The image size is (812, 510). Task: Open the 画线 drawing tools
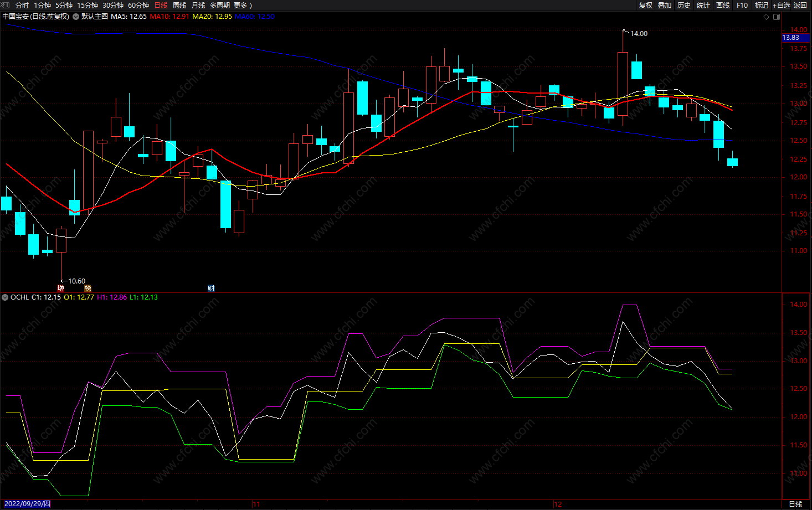pos(723,5)
